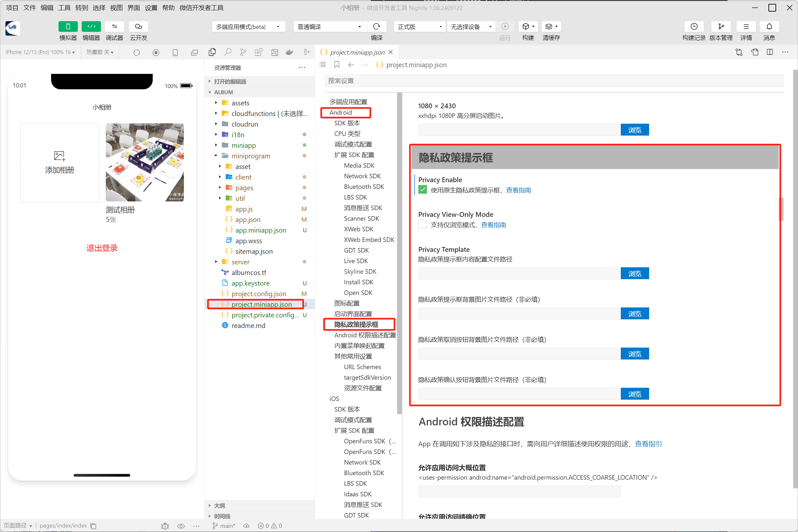Image resolution: width=798 pixels, height=532 pixels.
Task: Browse for the 1080×2430 splash image
Action: coord(634,129)
